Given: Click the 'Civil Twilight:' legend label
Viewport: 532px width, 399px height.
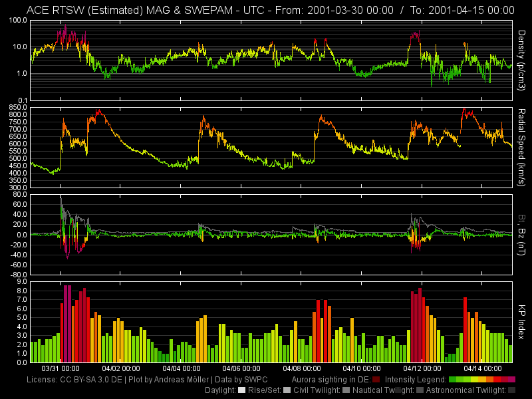Looking at the screenshot, I should (317, 390).
